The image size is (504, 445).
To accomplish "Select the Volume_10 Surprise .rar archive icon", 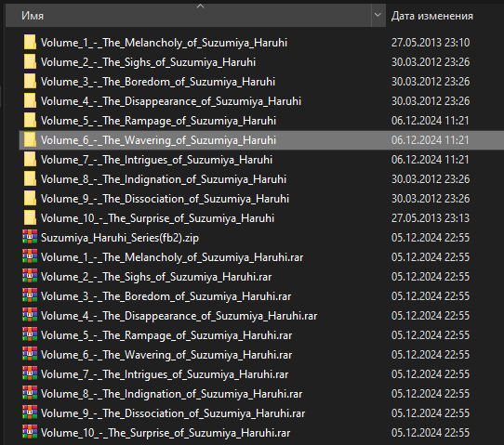I will click(x=30, y=433).
